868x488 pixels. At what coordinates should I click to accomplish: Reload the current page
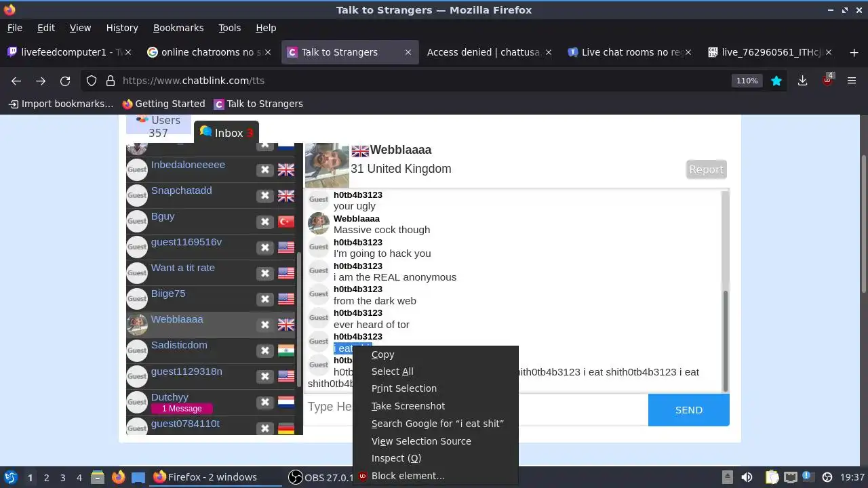(x=65, y=81)
